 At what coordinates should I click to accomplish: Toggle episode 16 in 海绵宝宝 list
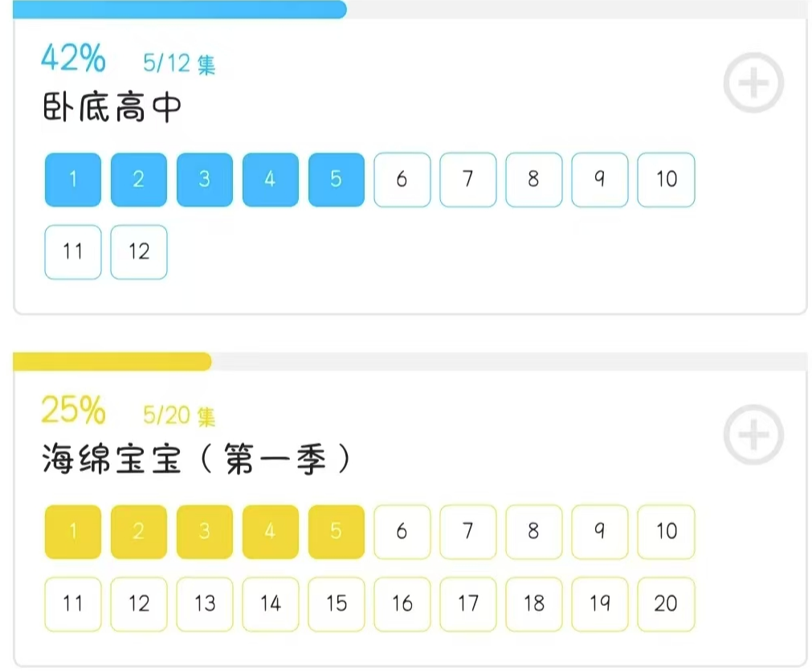[402, 603]
